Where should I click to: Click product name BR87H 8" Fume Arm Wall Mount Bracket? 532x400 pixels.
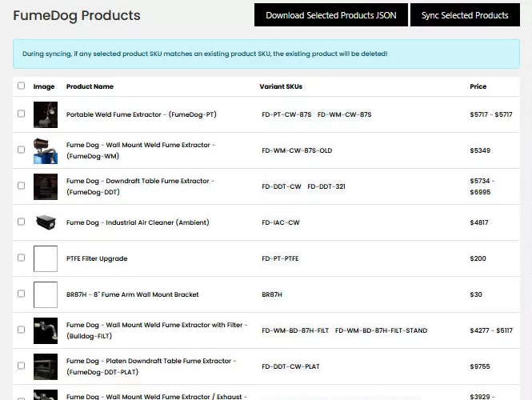tap(132, 294)
